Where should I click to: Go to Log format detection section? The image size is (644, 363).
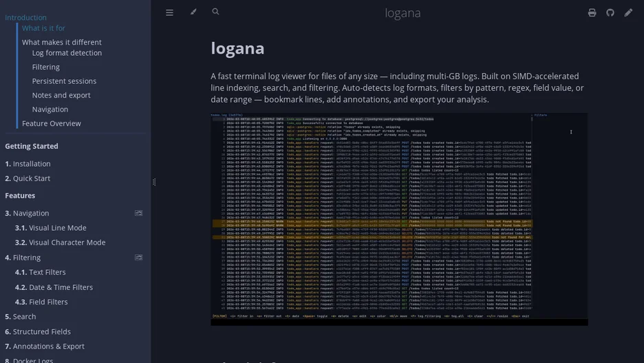tap(67, 52)
